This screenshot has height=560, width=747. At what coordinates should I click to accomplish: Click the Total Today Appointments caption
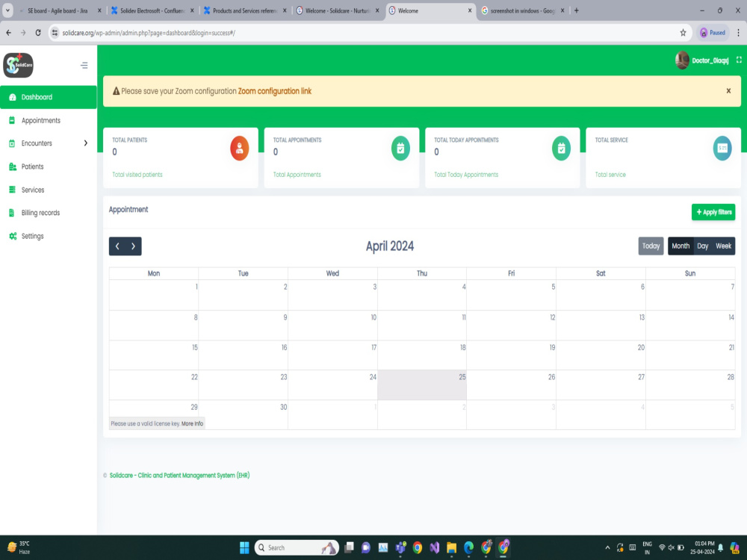[x=466, y=175]
